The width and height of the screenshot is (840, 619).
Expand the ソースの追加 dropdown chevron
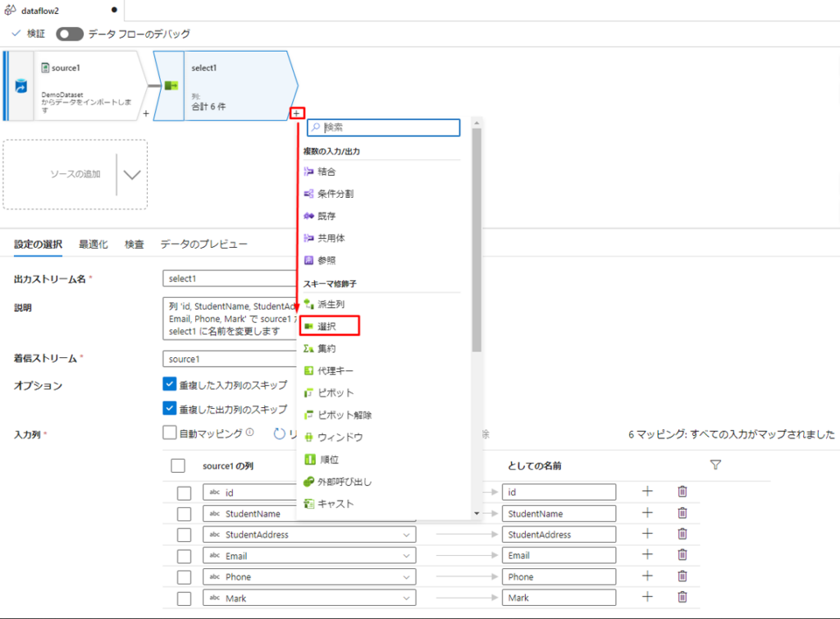coord(131,174)
